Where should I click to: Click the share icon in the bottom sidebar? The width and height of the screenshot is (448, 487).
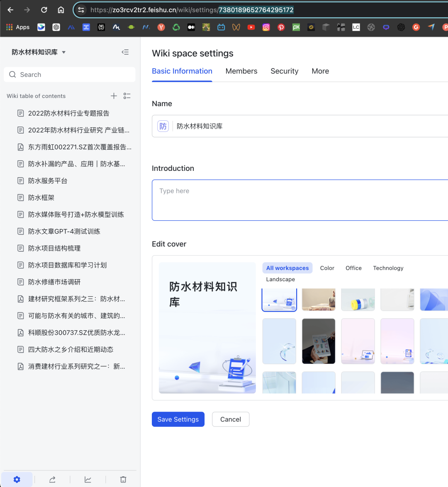pyautogui.click(x=52, y=479)
